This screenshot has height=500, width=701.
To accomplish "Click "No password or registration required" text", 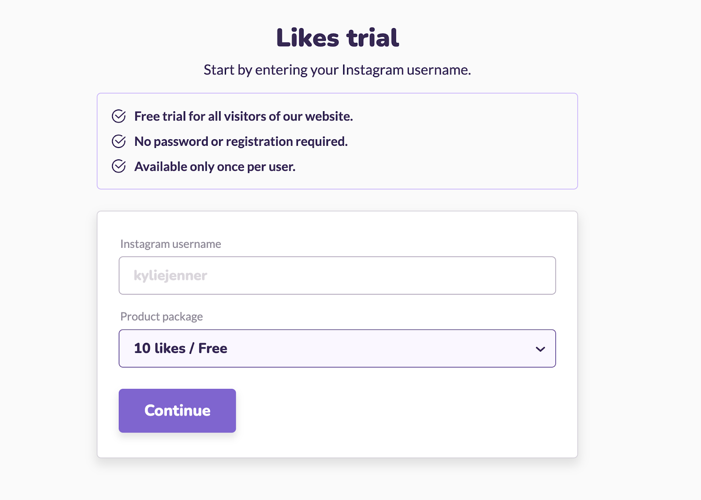I will (241, 141).
